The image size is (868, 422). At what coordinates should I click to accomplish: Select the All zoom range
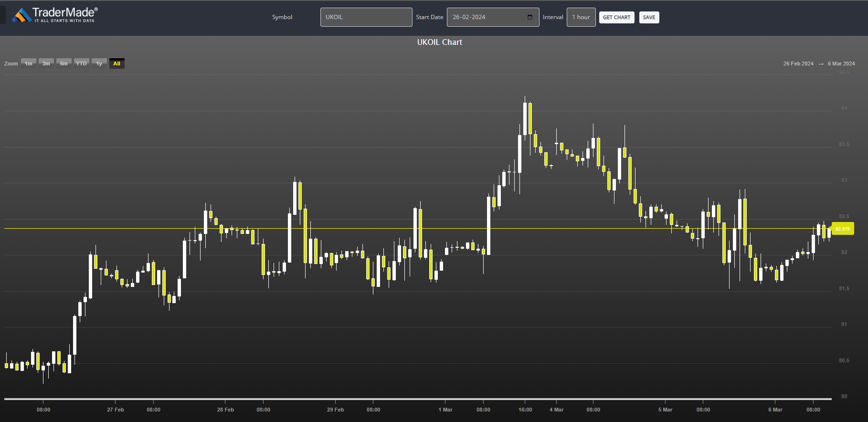[x=117, y=63]
